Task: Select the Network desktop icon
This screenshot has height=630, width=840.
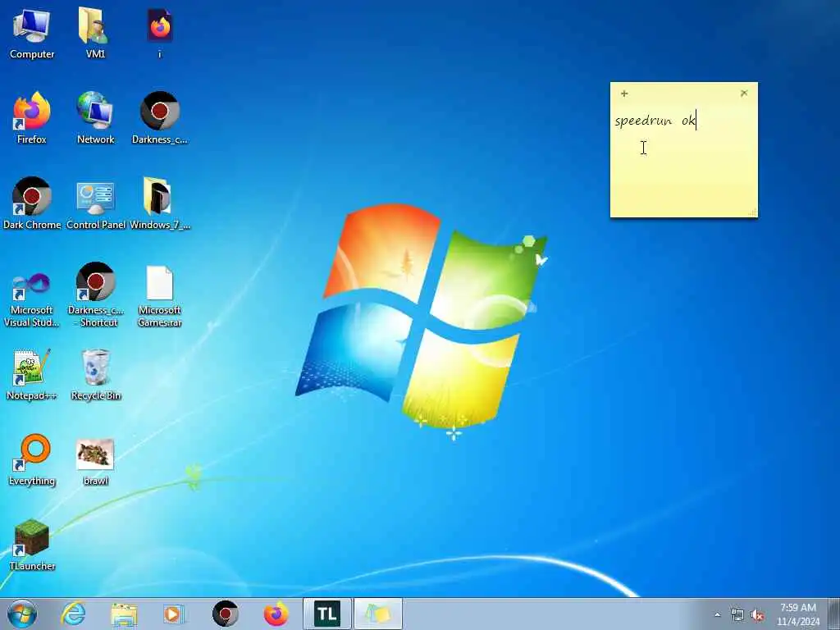Action: pos(95,118)
